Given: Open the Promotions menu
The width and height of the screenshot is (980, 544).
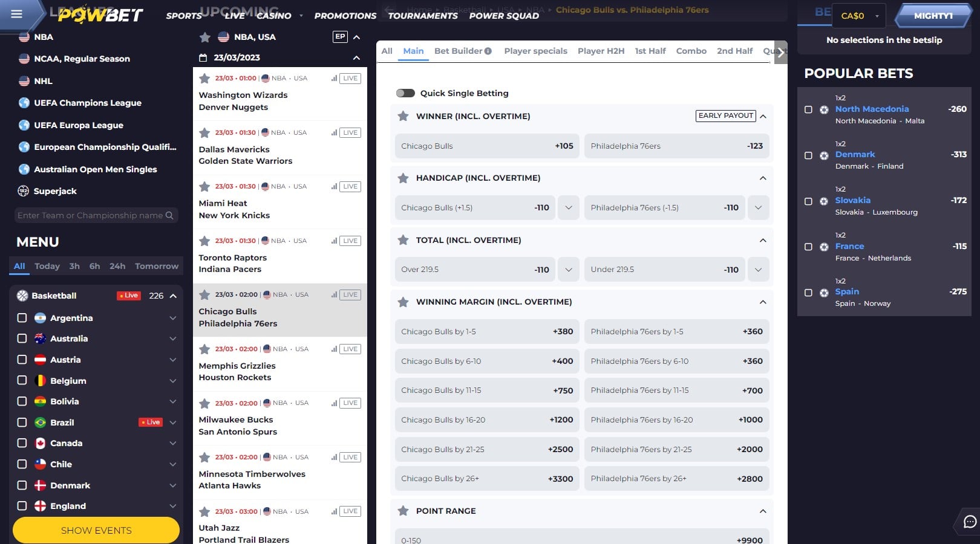Looking at the screenshot, I should click(x=345, y=16).
